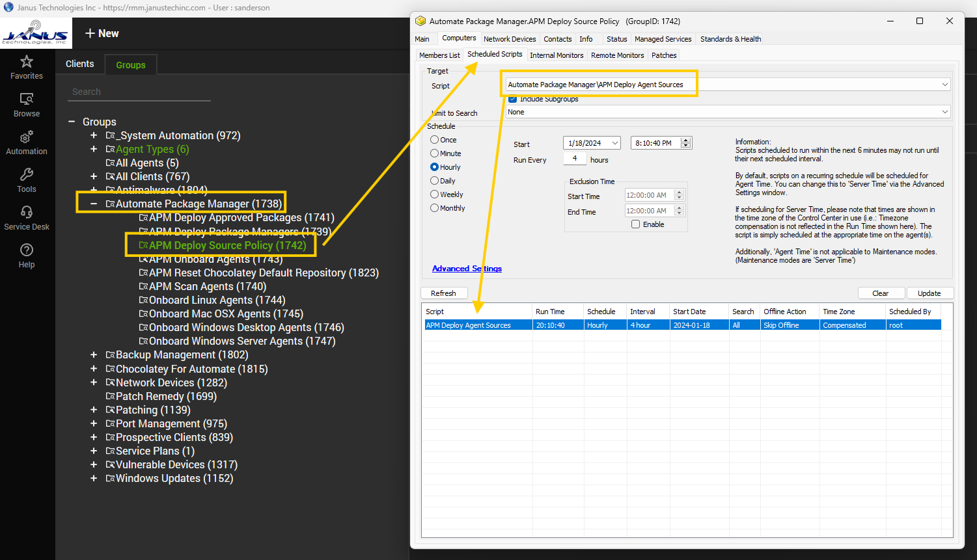Switch to the Groups tab

click(131, 65)
